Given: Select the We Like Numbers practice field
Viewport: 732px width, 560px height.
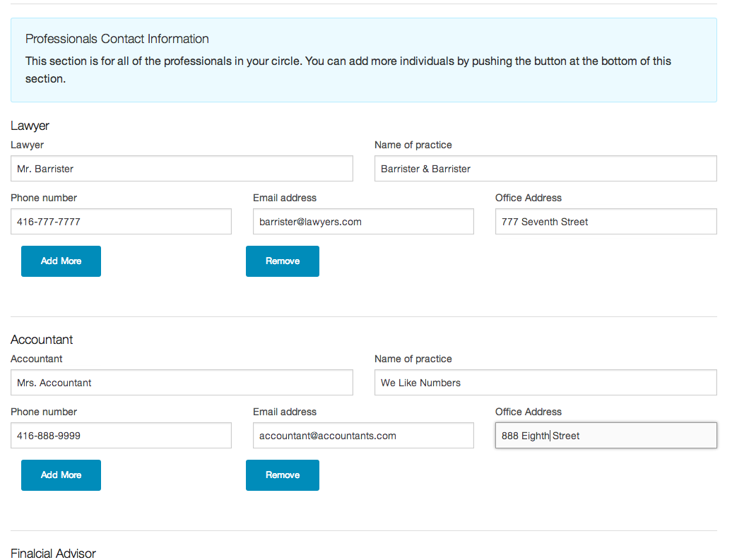Looking at the screenshot, I should point(544,382).
